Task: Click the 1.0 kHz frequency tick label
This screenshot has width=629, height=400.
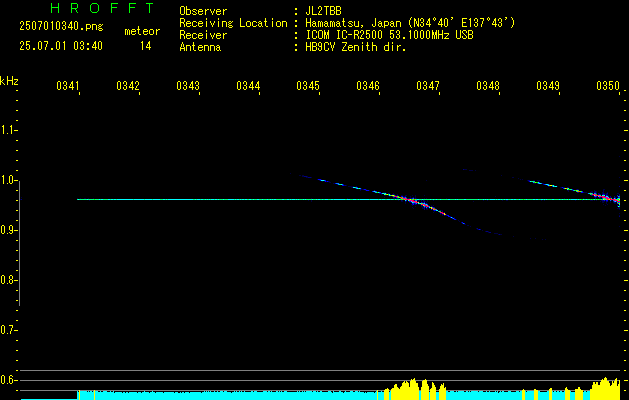Action: (x=8, y=180)
